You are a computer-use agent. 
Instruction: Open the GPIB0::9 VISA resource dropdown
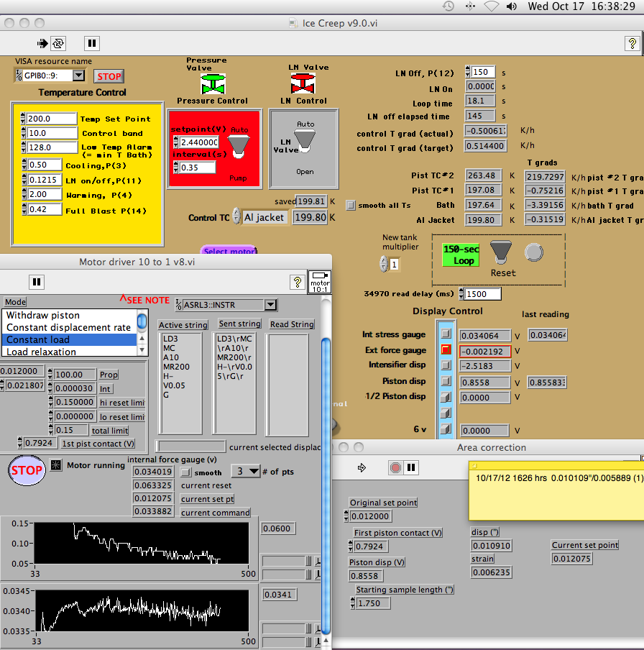pyautogui.click(x=78, y=75)
